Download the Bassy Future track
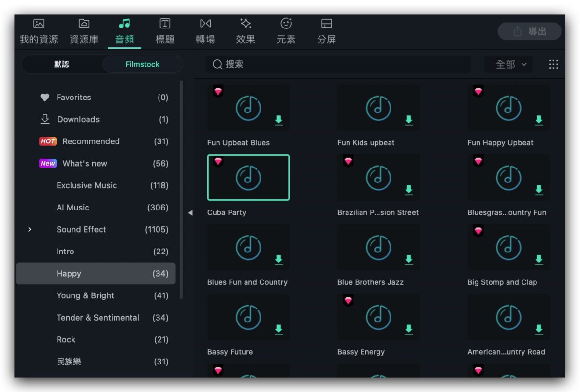This screenshot has width=580, height=392. point(279,329)
